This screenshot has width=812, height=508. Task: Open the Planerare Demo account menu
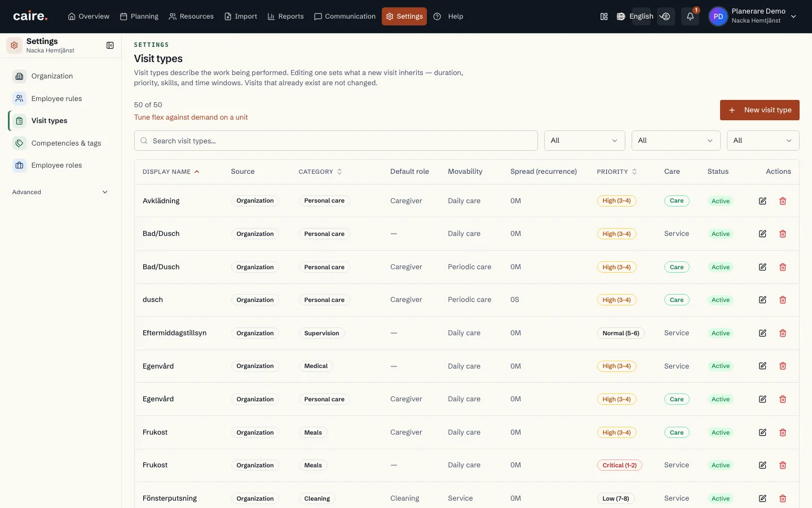[753, 16]
